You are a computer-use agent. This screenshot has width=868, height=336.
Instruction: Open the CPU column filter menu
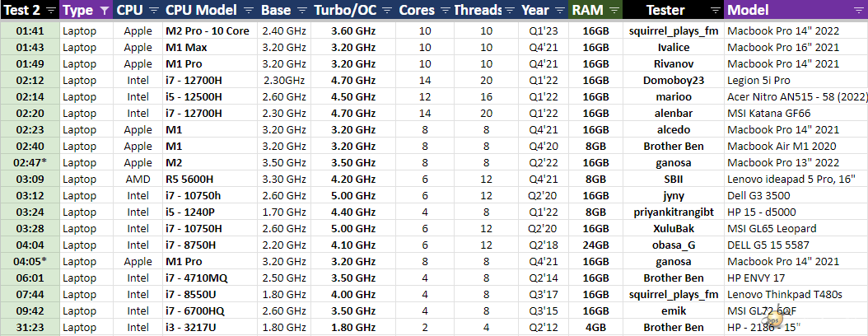click(154, 10)
